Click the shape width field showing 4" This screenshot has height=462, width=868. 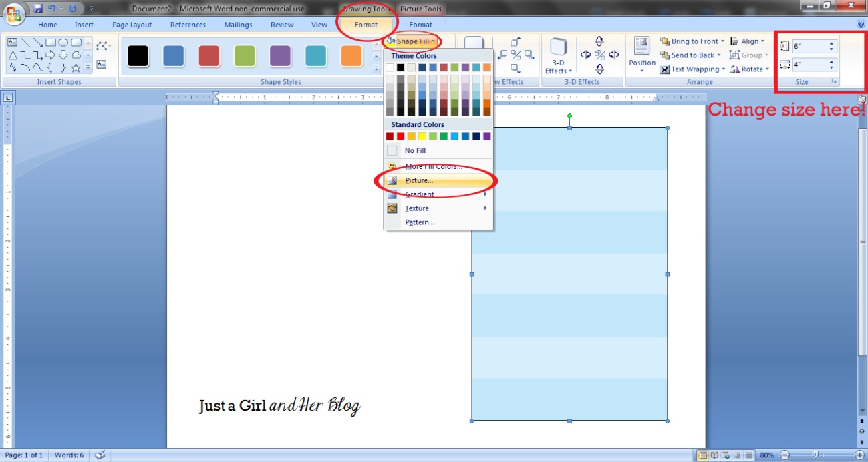(814, 65)
